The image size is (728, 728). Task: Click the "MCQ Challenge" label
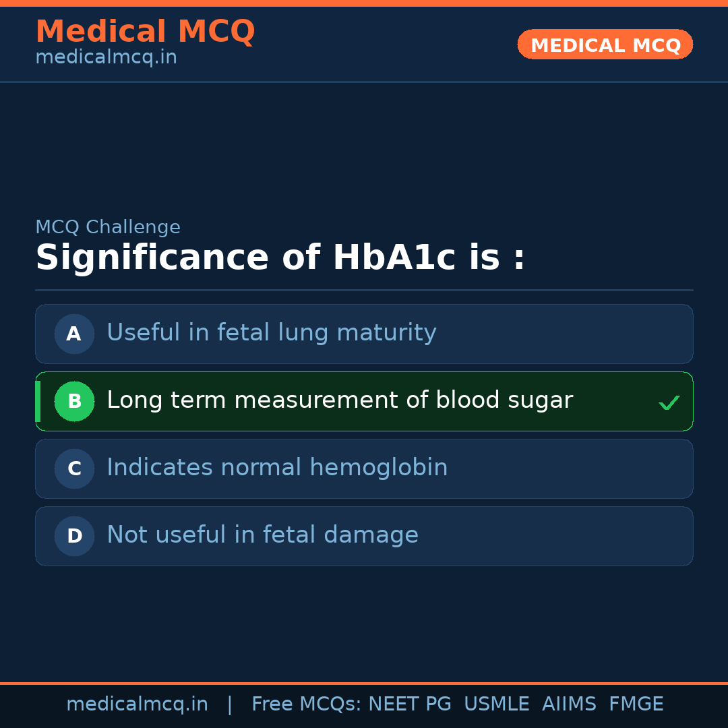coord(108,227)
